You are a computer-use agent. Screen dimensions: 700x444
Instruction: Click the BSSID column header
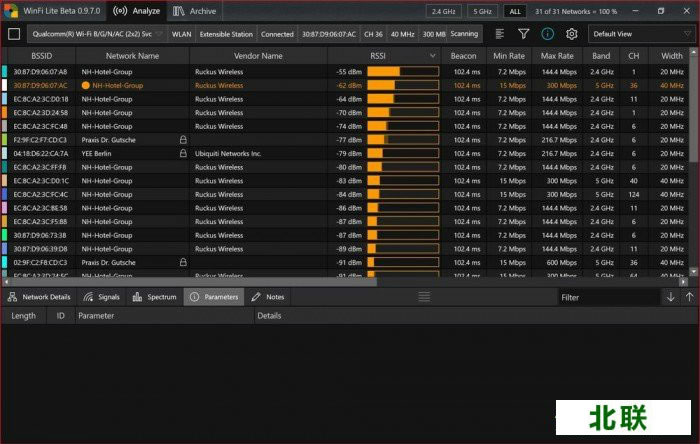(42, 56)
